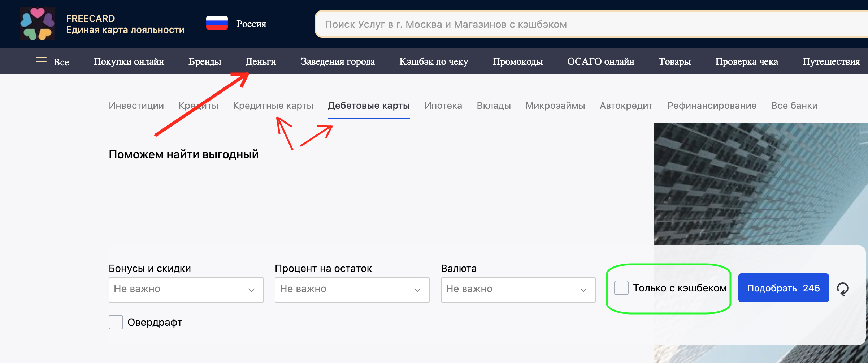This screenshot has height=363, width=868.
Task: Open the Деньги menu item
Action: (x=261, y=61)
